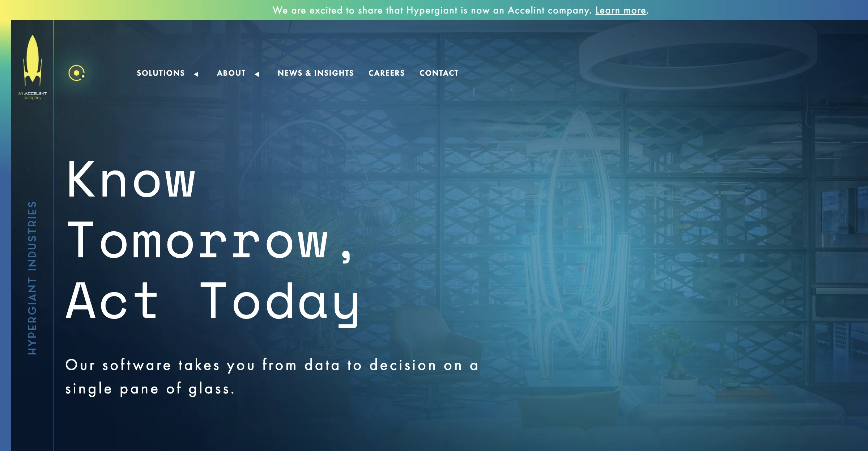This screenshot has width=868, height=451.
Task: Select the CONTACT menu item
Action: pos(439,73)
